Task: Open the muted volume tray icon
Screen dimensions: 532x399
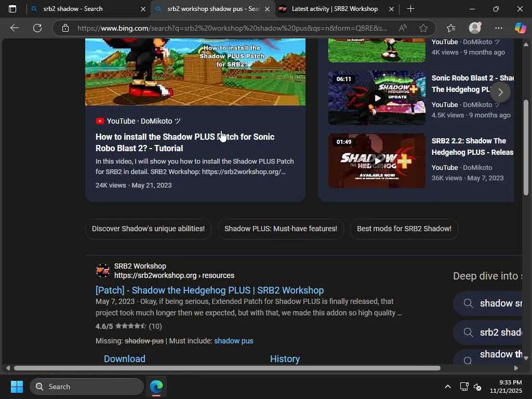Action: [477, 387]
